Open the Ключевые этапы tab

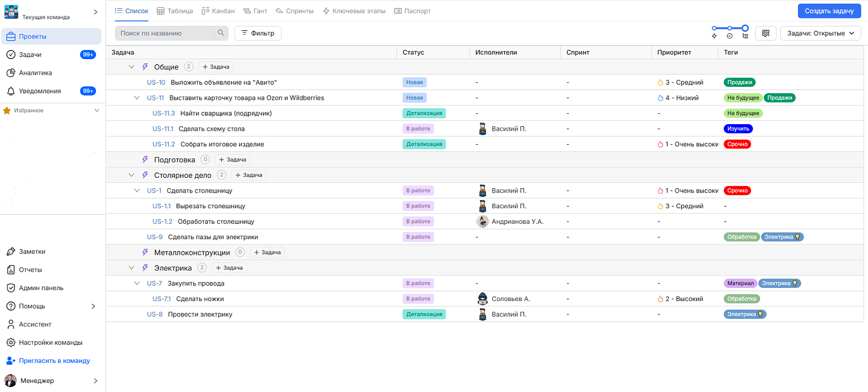pyautogui.click(x=354, y=11)
